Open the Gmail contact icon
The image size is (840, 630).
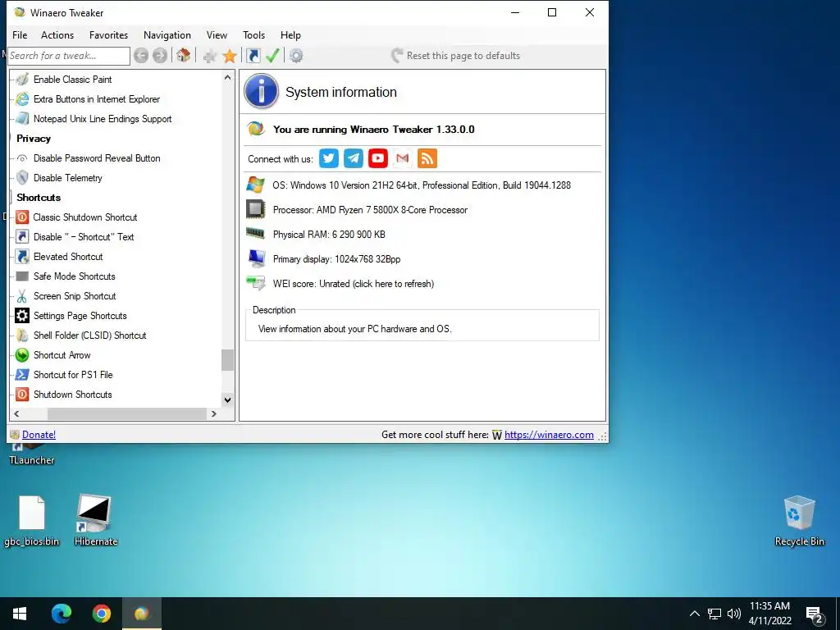tap(402, 158)
